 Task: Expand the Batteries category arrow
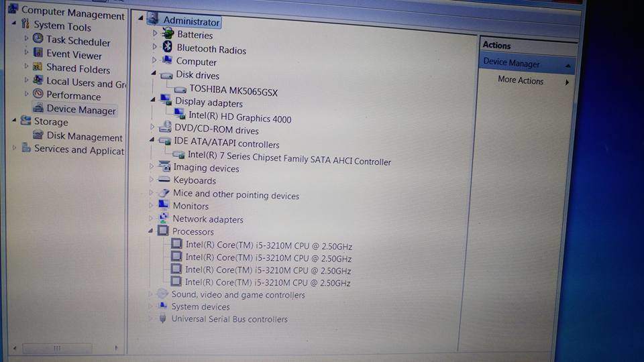coord(155,33)
